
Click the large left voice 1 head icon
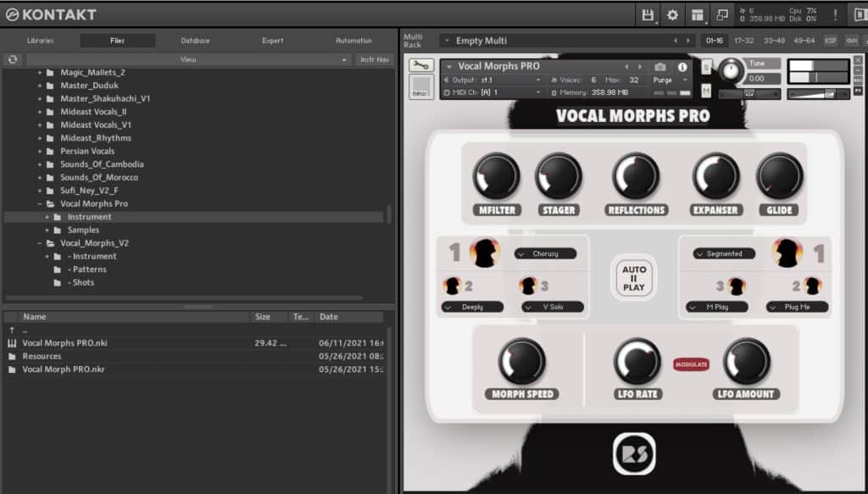click(485, 253)
